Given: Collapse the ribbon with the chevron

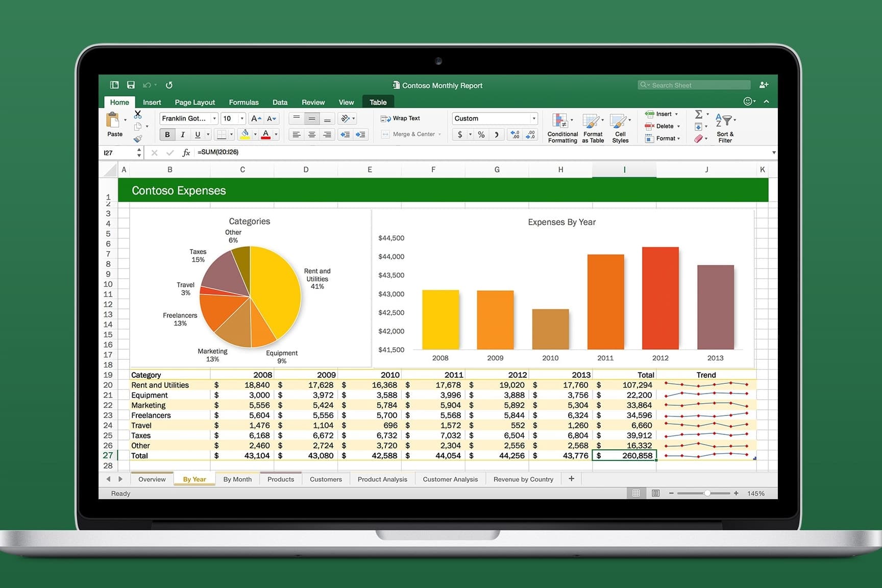Looking at the screenshot, I should tap(766, 102).
